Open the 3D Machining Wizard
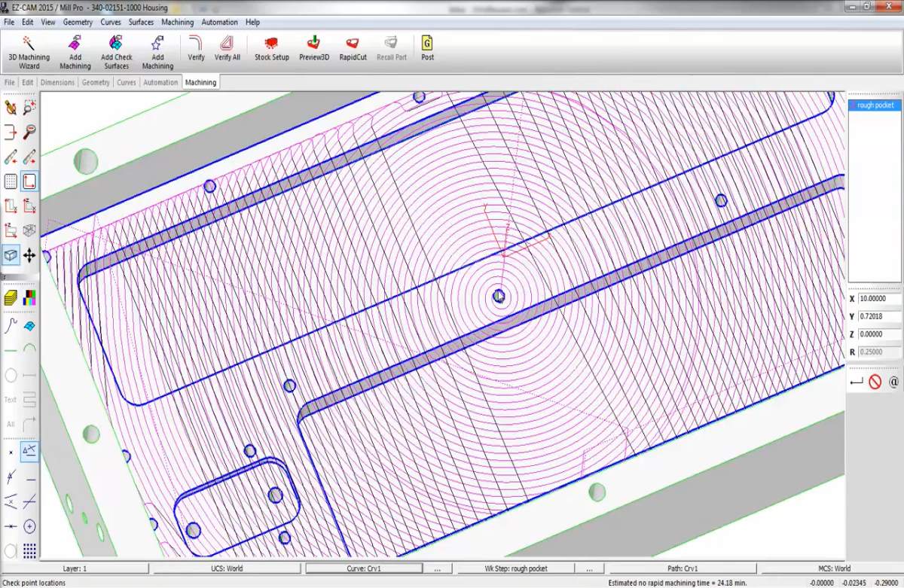904x588 pixels. pos(29,51)
